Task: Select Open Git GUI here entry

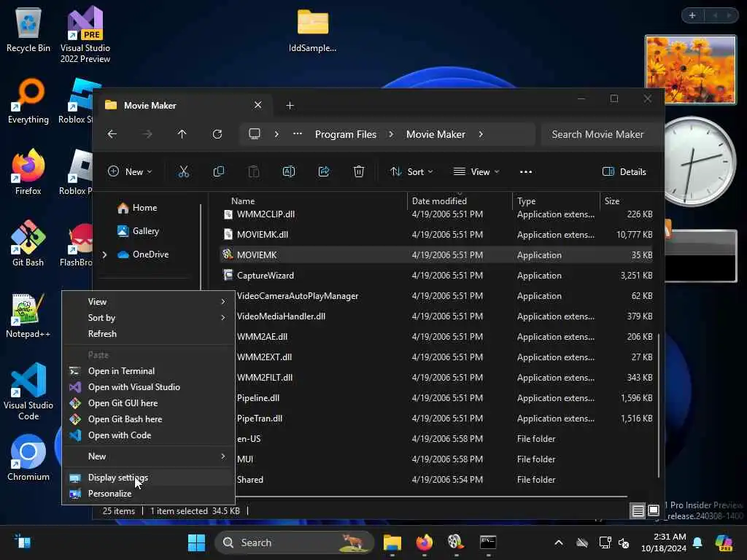Action: (149, 403)
